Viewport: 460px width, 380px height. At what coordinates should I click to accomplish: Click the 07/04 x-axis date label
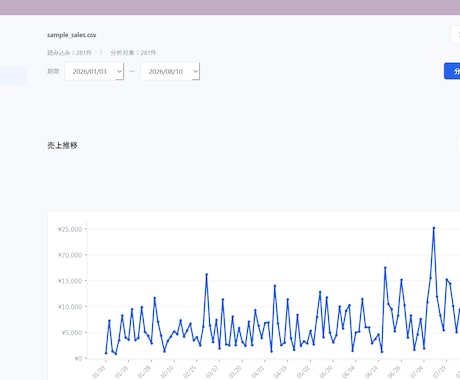(417, 372)
